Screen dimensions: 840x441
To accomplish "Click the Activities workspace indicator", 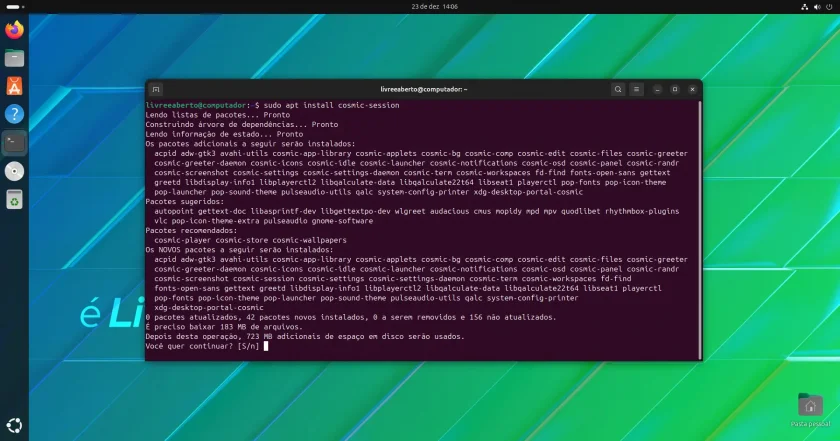I will click(x=15, y=6).
